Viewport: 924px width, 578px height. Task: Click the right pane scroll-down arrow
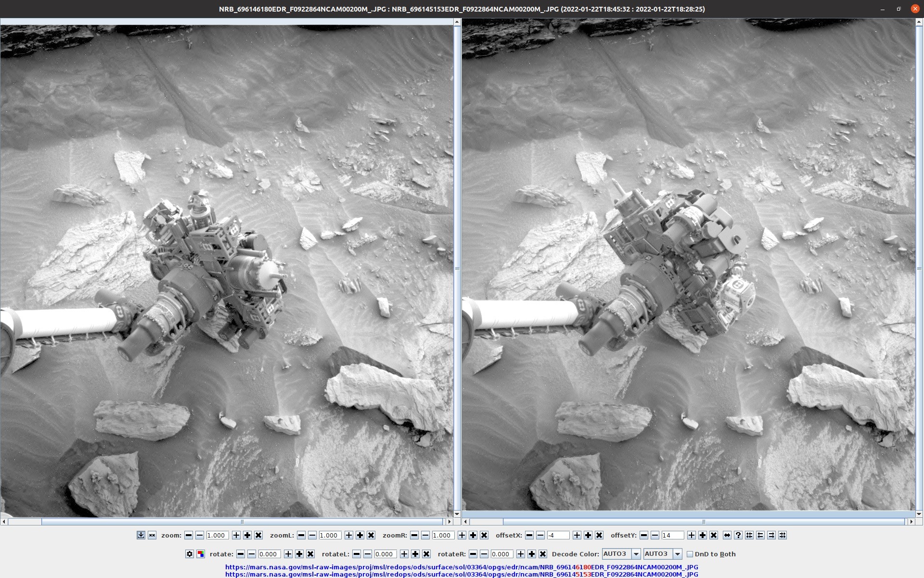pos(919,514)
